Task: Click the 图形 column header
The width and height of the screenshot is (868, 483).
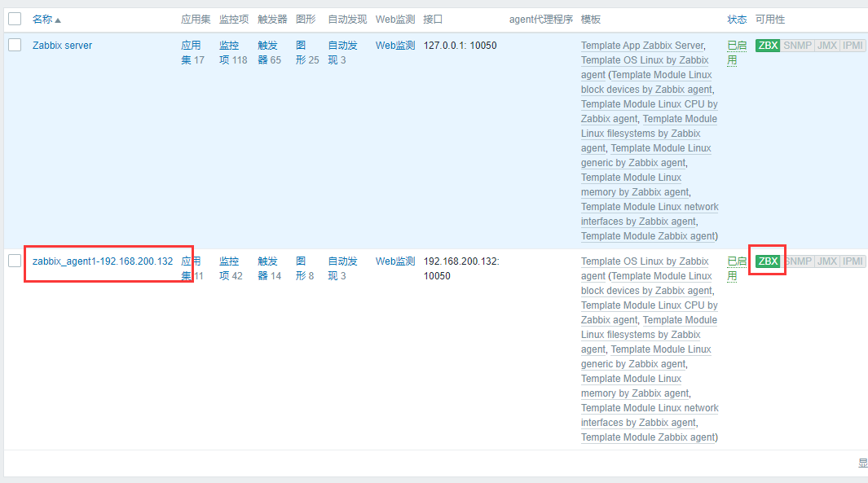Action: tap(306, 20)
